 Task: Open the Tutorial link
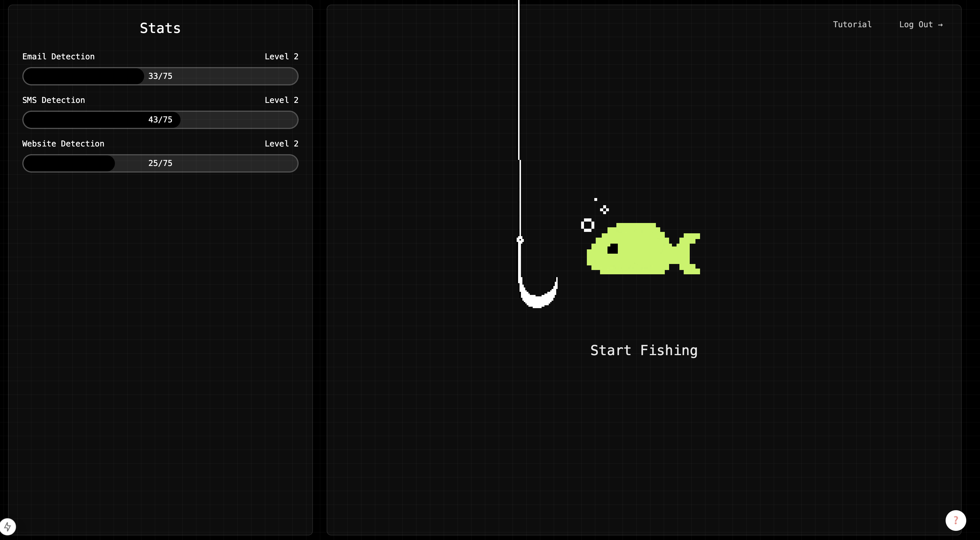point(852,24)
